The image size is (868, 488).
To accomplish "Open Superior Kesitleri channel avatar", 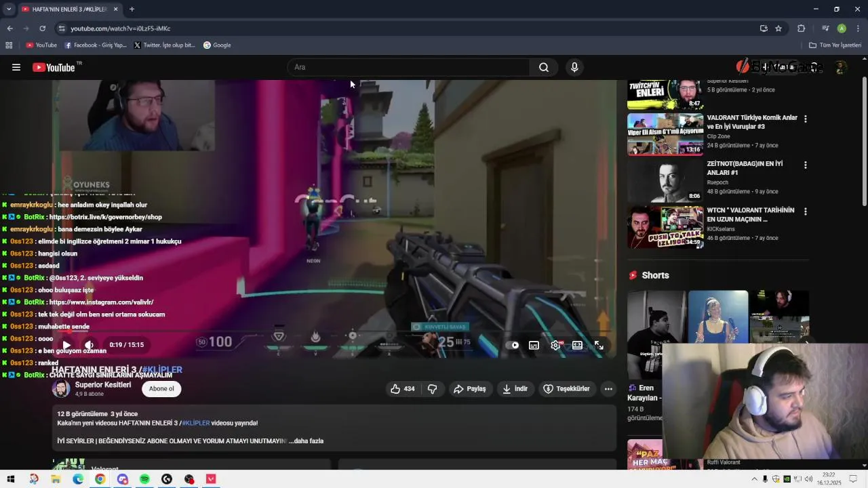I will [61, 388].
